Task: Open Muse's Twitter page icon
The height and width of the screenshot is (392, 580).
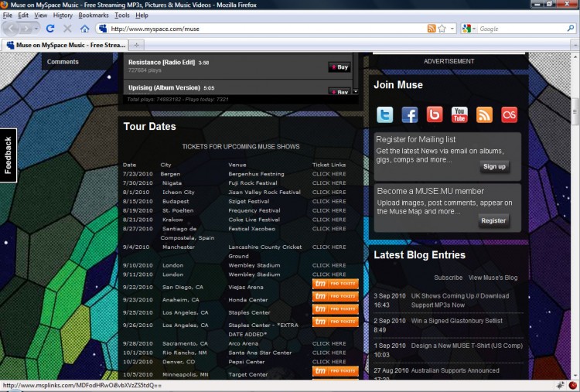Action: pyautogui.click(x=384, y=114)
